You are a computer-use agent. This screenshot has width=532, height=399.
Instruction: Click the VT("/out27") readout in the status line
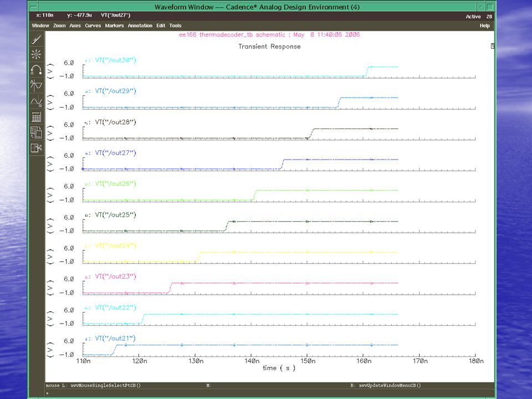tap(116, 16)
